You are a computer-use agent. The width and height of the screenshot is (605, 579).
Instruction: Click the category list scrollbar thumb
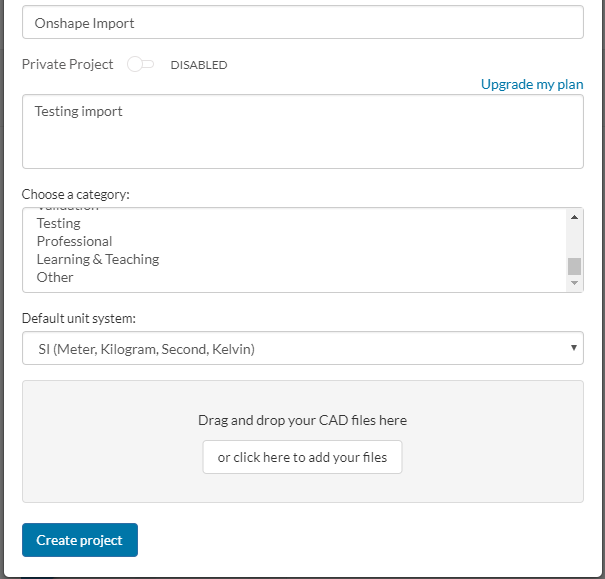pyautogui.click(x=574, y=266)
